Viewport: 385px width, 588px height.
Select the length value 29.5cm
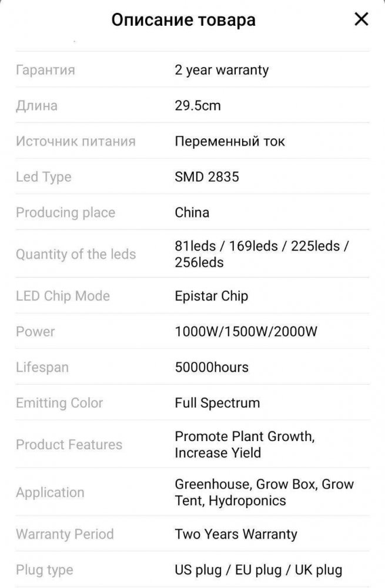(197, 105)
